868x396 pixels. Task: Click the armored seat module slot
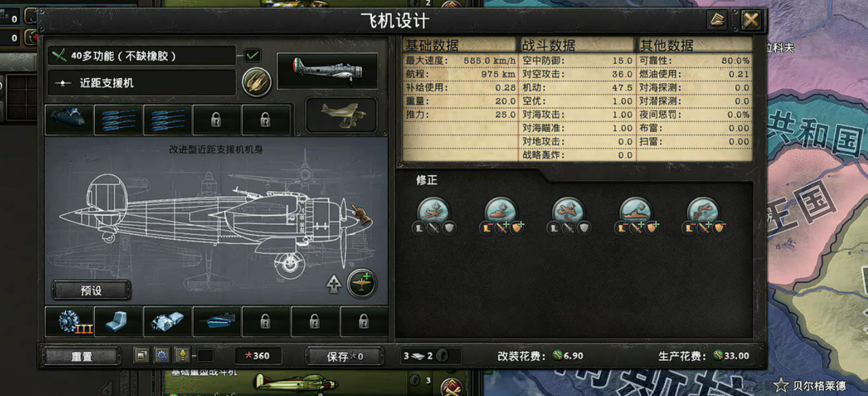tap(119, 321)
